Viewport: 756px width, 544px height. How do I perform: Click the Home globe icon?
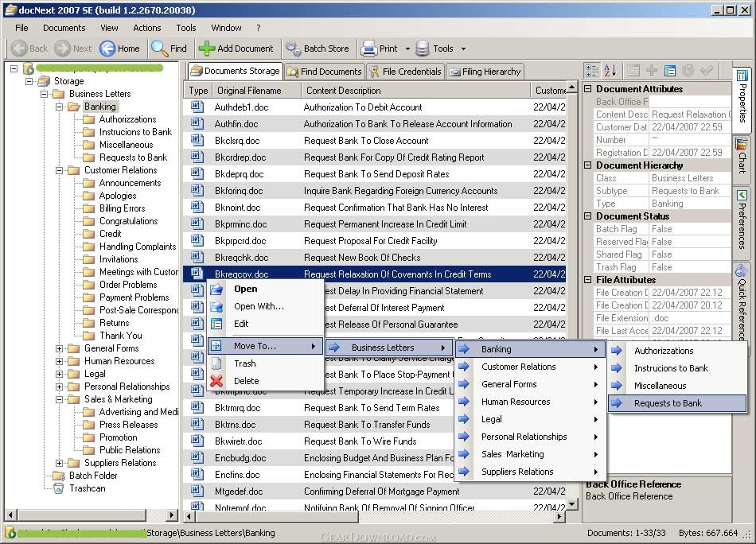point(107,49)
